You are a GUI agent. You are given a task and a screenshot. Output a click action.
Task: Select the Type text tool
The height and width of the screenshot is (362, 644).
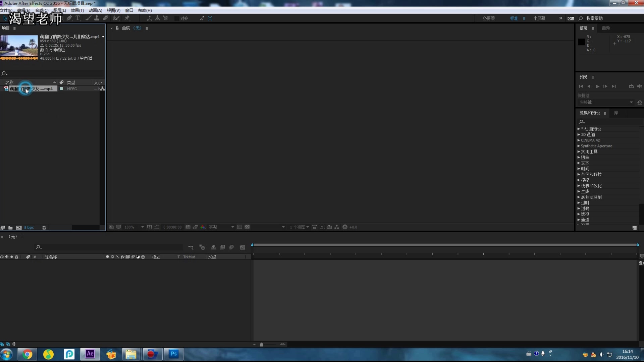[78, 18]
